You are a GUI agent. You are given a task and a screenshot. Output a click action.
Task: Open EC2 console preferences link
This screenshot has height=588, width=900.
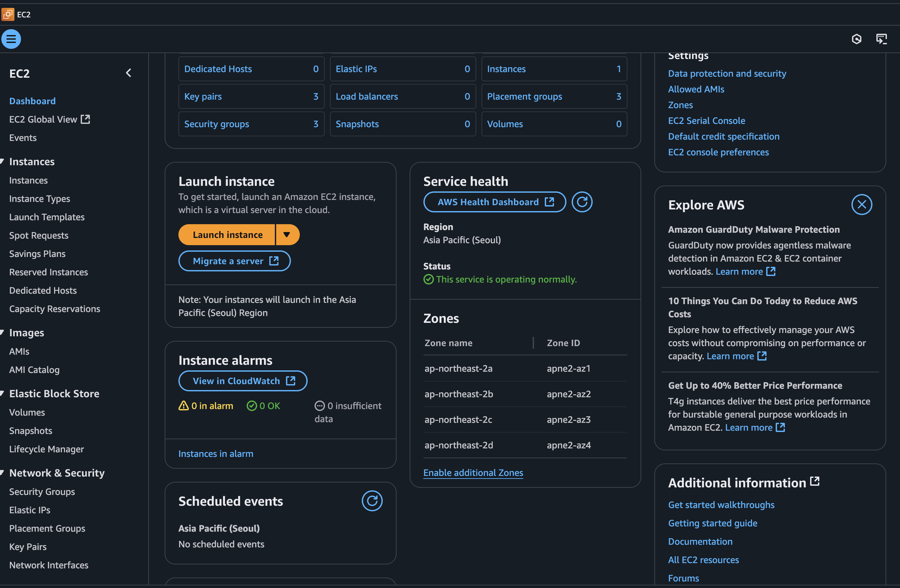click(718, 152)
